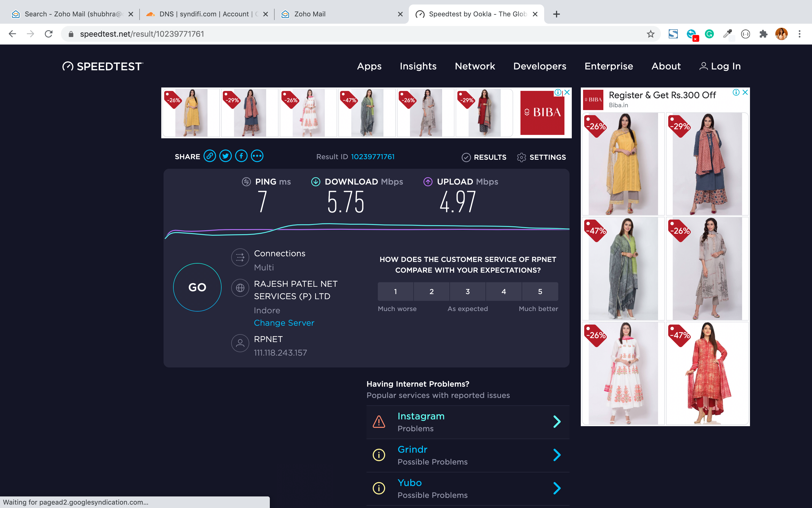Close the top banner BIBA ad

[567, 92]
